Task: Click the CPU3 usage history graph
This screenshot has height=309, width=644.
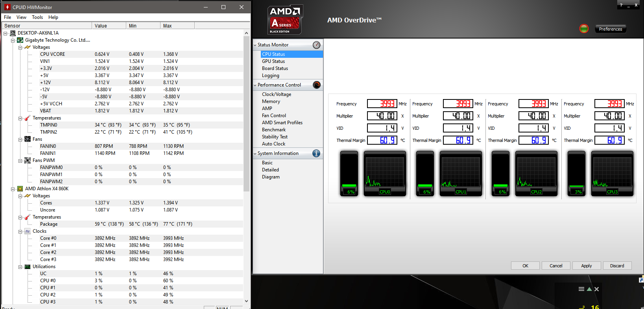Action: click(612, 173)
